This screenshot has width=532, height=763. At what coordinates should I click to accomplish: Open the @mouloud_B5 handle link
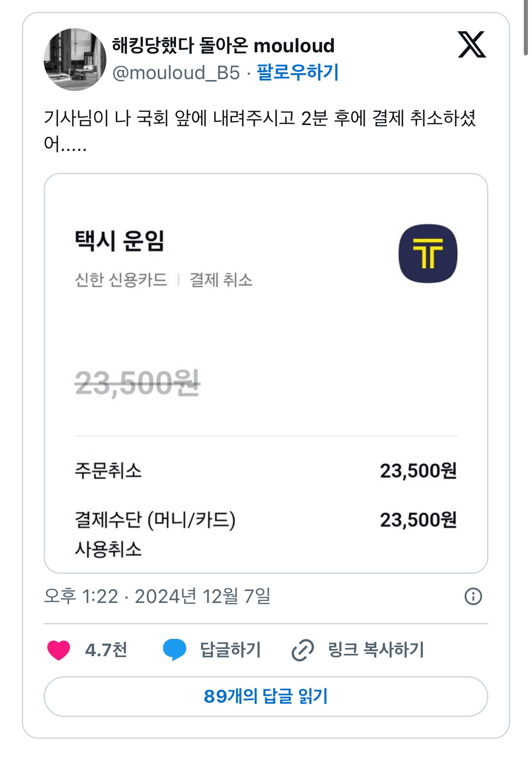tap(176, 73)
